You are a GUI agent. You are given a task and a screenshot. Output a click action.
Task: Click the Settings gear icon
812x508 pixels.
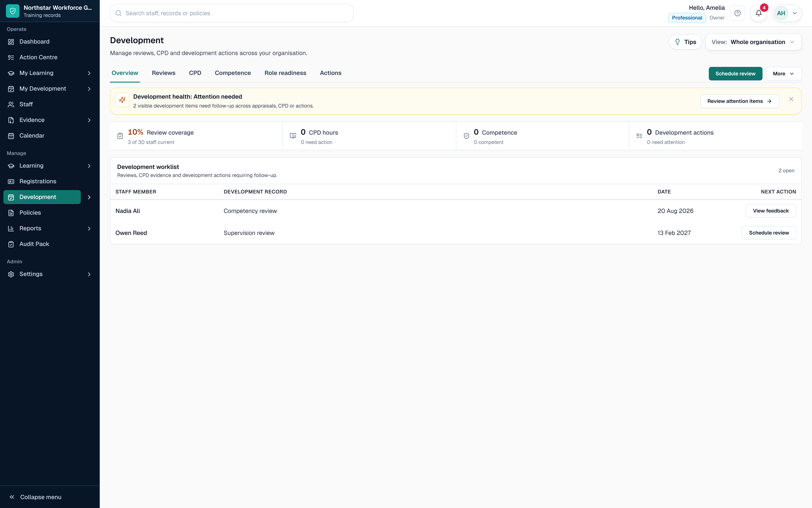click(11, 274)
